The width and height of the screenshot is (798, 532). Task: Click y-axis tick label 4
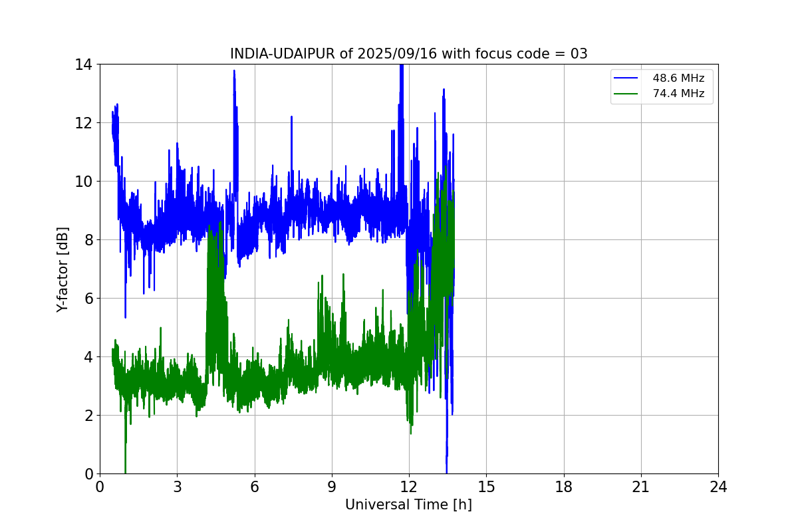88,357
